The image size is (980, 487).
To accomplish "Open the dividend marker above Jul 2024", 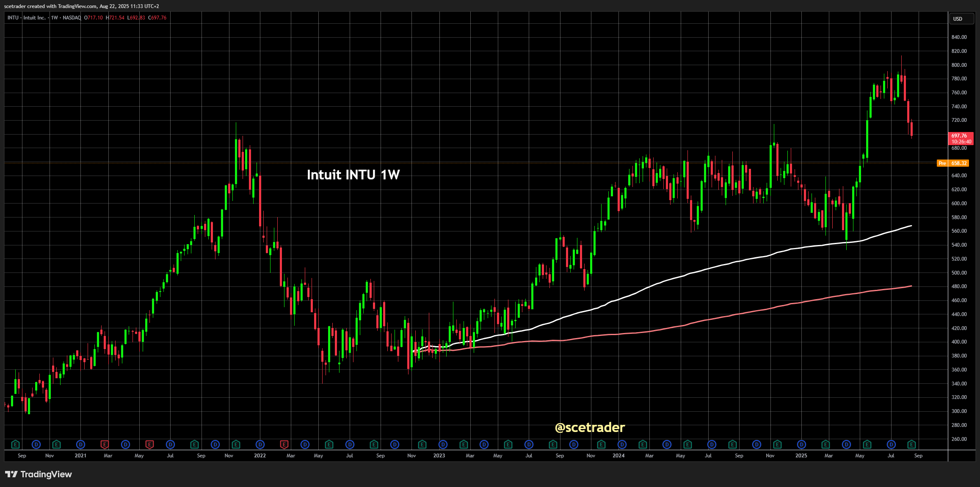I will [x=712, y=444].
